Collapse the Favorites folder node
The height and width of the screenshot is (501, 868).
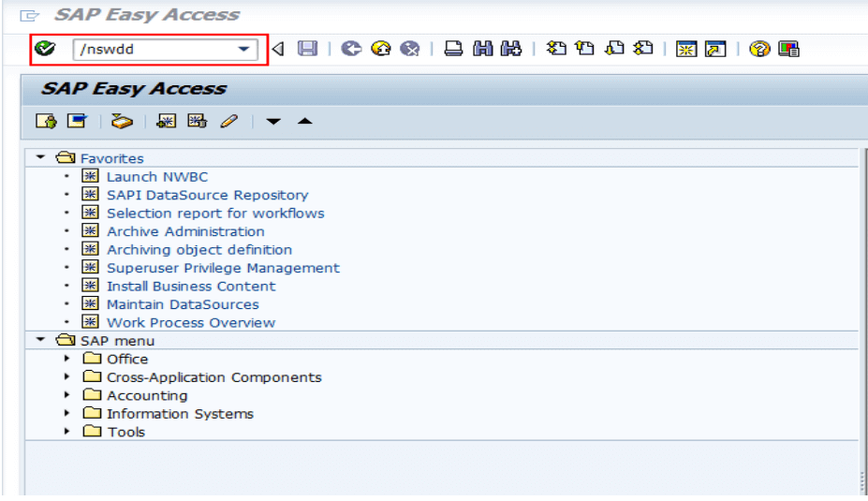40,157
